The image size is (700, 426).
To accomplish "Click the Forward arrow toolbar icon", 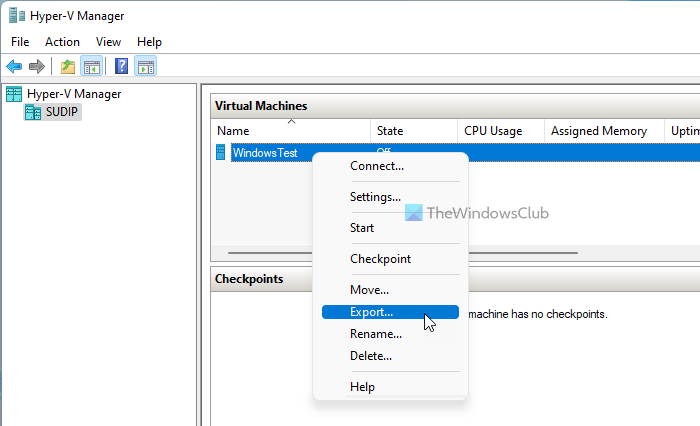I will click(37, 67).
